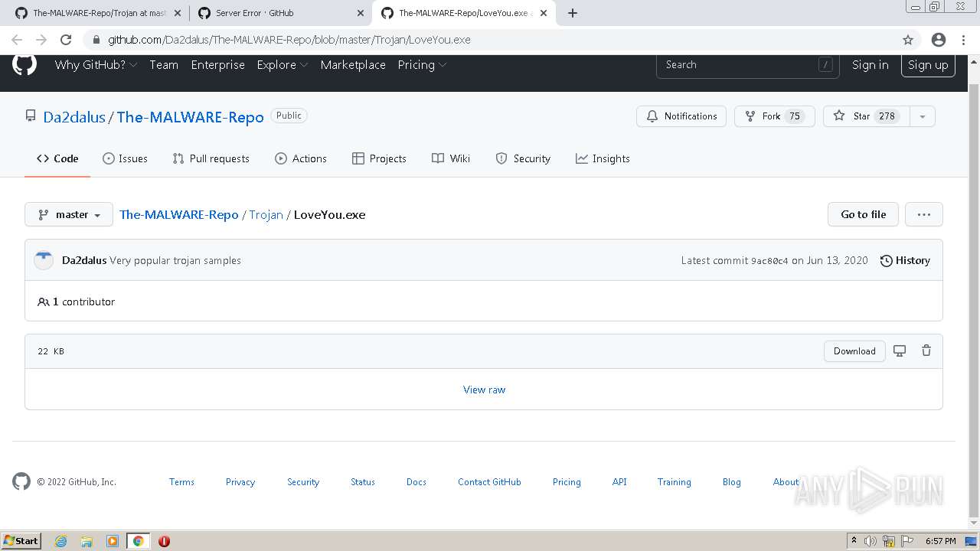The width and height of the screenshot is (980, 551).
Task: Click the Enterprise header link
Action: click(x=218, y=65)
